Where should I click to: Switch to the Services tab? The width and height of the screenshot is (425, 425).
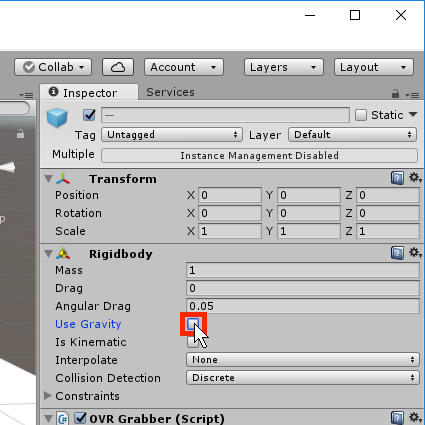(x=170, y=92)
